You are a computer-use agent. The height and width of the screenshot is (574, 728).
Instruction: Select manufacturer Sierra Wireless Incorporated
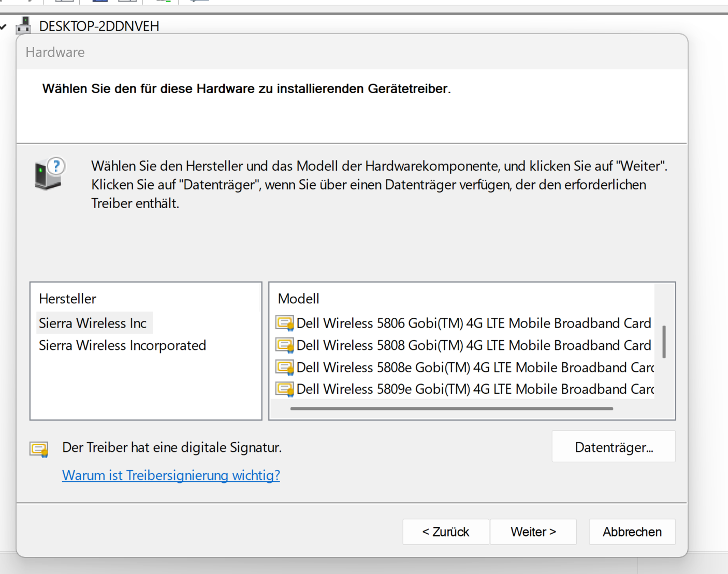(x=122, y=346)
